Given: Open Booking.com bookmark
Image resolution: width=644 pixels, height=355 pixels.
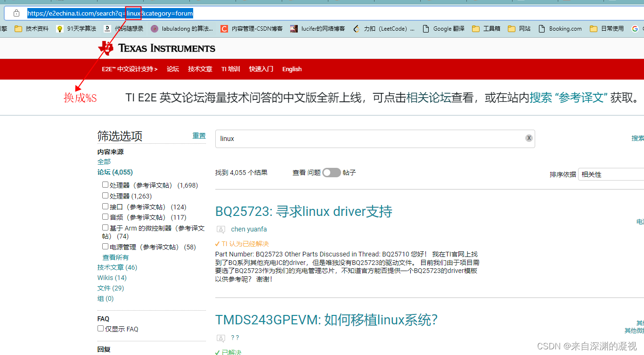Looking at the screenshot, I should [x=560, y=29].
